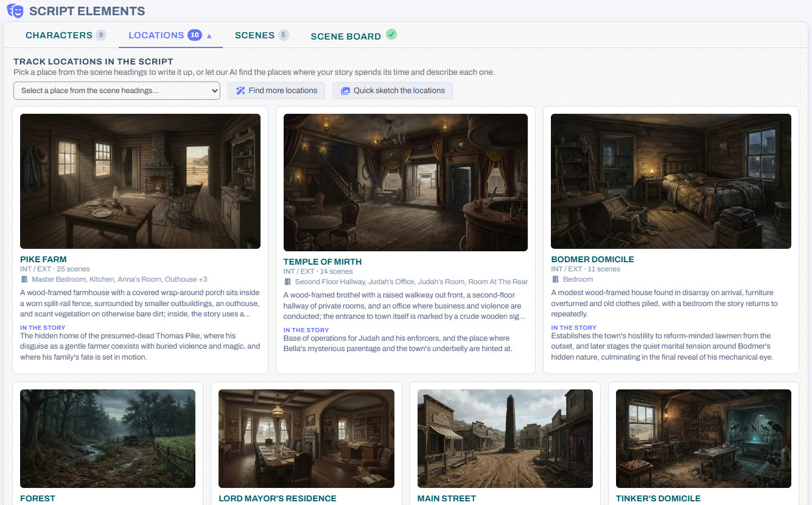Click Pike Farm wood-framed farmhouse description
Screen dimensions: 812x505
coord(140,303)
